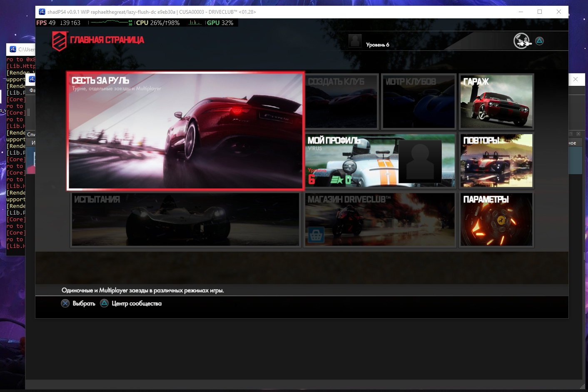The image size is (588, 392).
Task: Click the FPS 49 overlay readout
Action: point(46,23)
